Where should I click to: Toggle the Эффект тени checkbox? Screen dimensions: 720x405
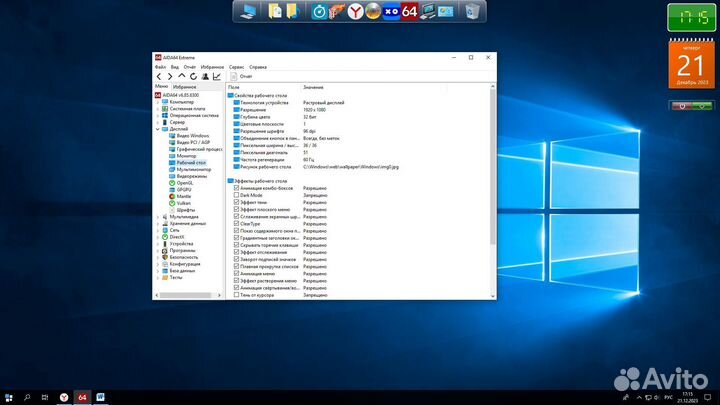[236, 202]
